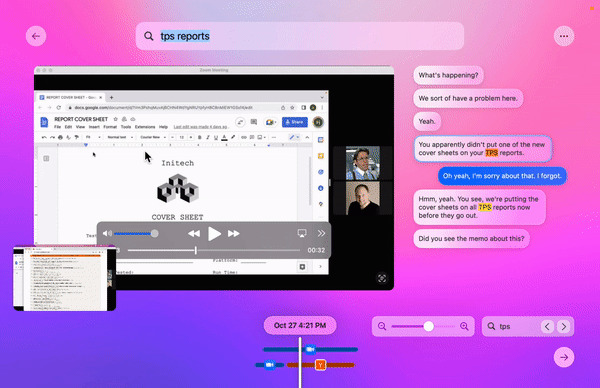The width and height of the screenshot is (600, 388).
Task: Zoom out the timeline with the minus magnifier
Action: pos(382,326)
